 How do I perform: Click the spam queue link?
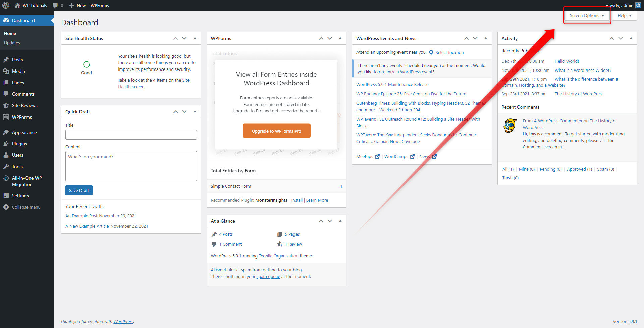268,277
